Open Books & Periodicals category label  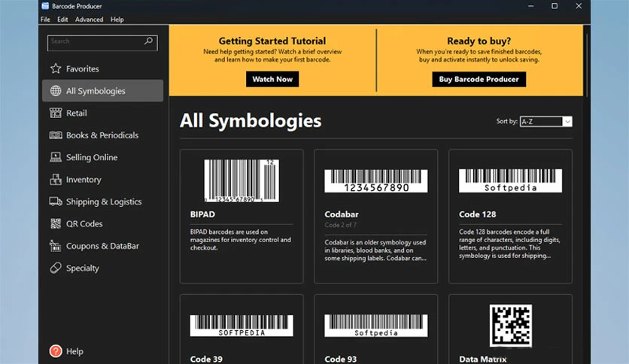coord(102,135)
